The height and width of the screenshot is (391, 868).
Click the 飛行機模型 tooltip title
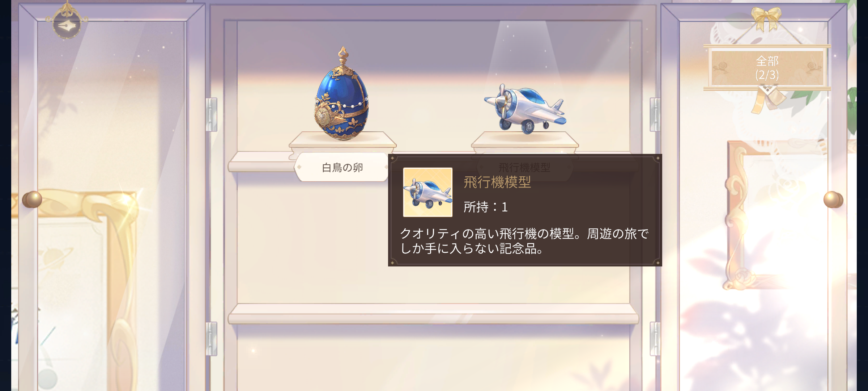[x=497, y=182]
